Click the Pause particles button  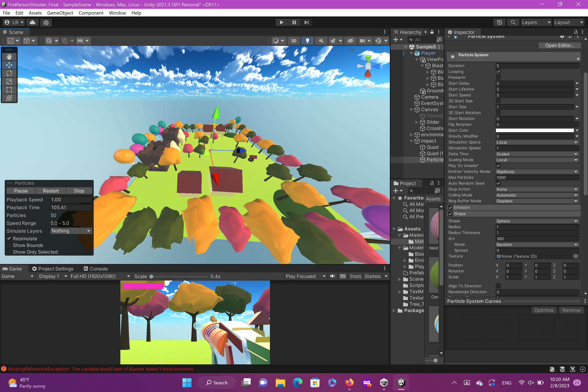tap(21, 191)
